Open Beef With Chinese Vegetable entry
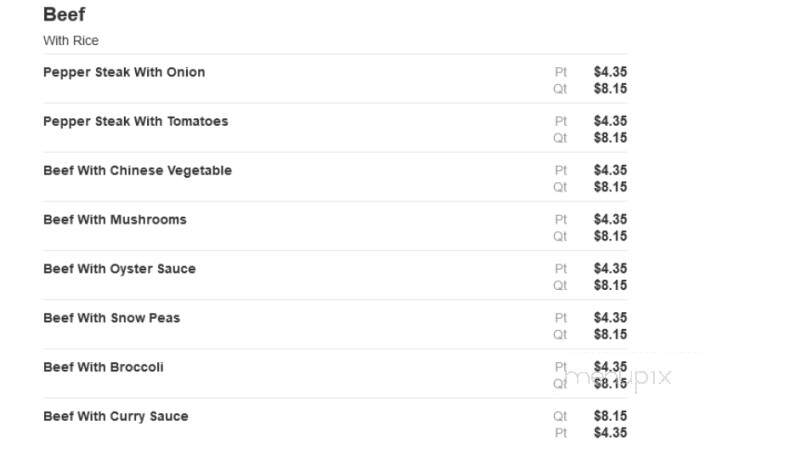The width and height of the screenshot is (797, 460). coord(137,170)
